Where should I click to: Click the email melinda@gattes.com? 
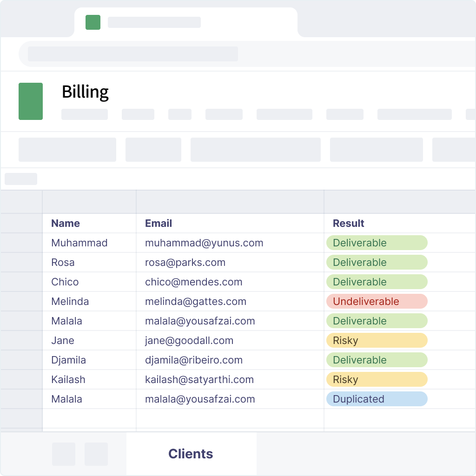coord(196,301)
